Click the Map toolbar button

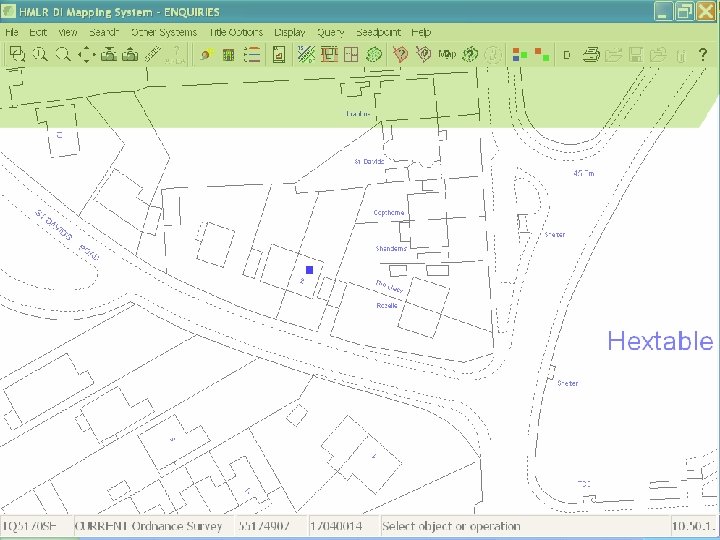[446, 54]
